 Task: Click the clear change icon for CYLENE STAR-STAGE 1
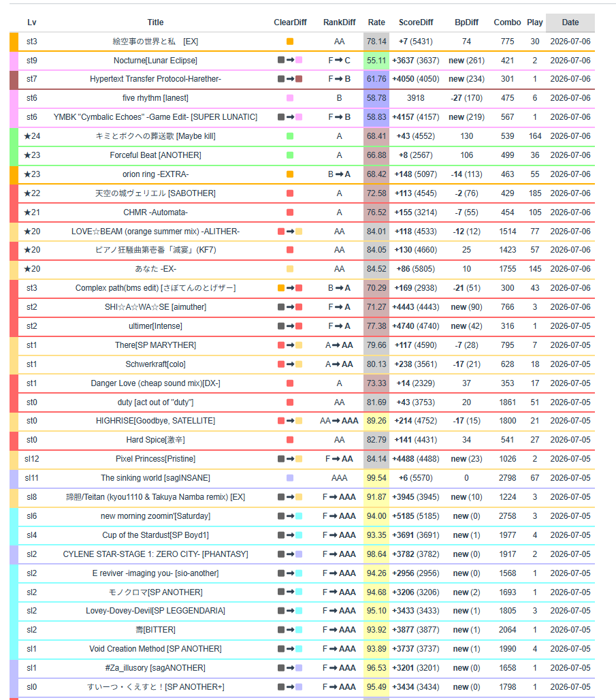pyautogui.click(x=290, y=554)
